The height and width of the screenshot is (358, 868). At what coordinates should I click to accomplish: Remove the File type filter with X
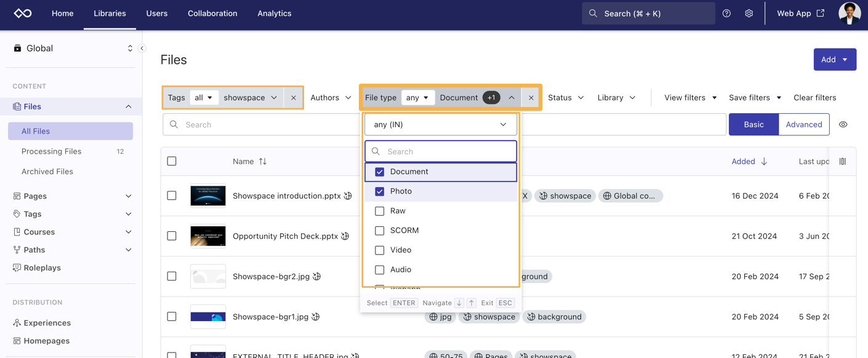[x=531, y=98]
